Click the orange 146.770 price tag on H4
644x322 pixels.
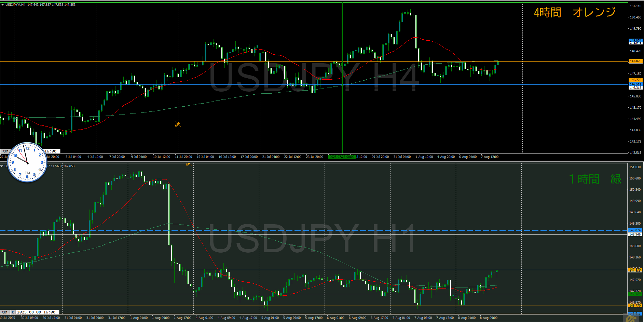(635, 80)
